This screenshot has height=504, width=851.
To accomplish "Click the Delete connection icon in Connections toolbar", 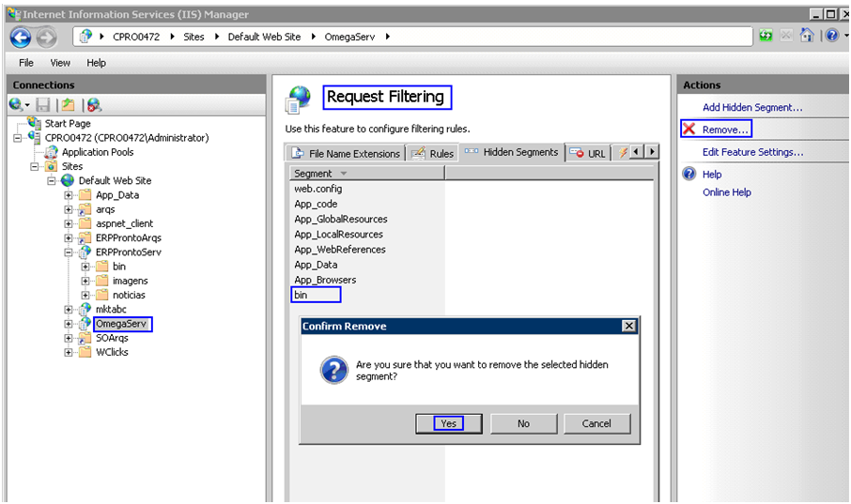I will (x=94, y=105).
